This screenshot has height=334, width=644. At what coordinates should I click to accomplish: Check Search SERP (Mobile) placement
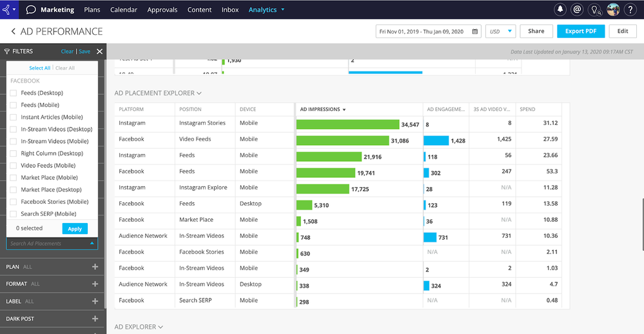point(13,213)
